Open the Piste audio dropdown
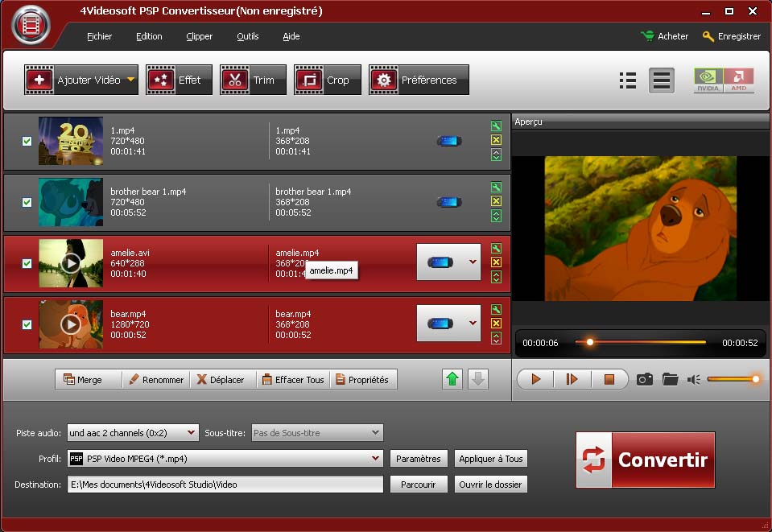 191,433
